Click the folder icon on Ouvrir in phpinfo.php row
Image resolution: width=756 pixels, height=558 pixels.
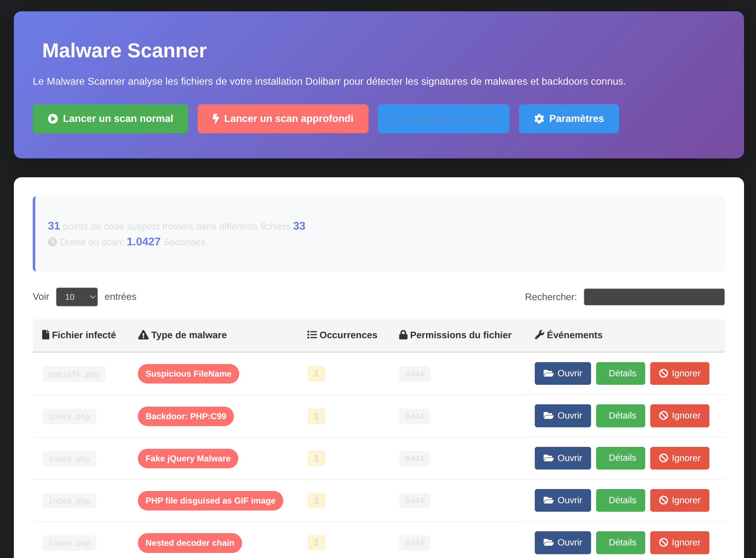(549, 373)
